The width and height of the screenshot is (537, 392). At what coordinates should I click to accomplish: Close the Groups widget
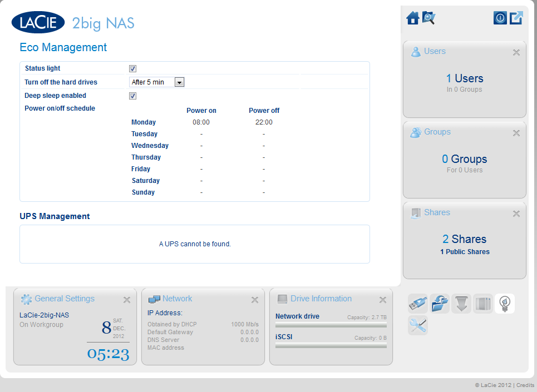coord(516,133)
